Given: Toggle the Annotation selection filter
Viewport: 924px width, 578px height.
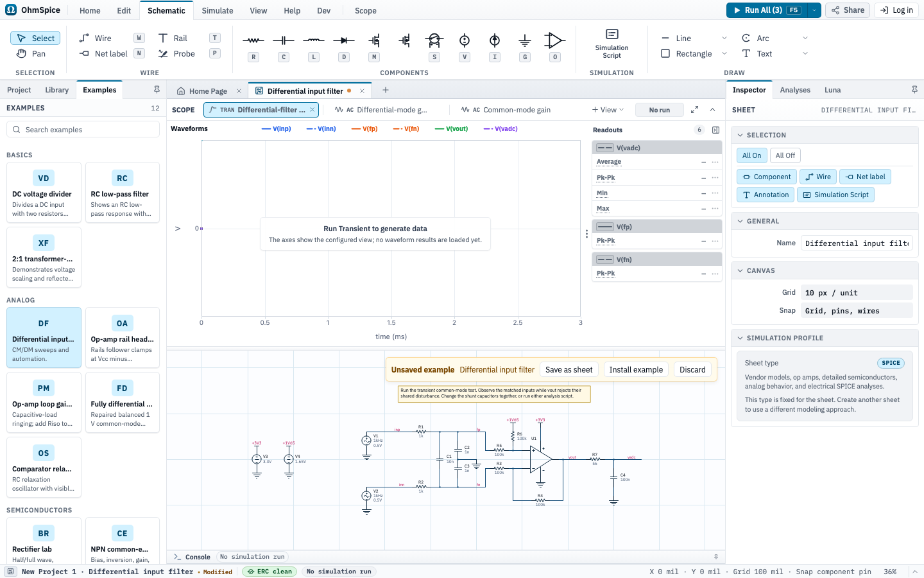Looking at the screenshot, I should click(x=766, y=195).
